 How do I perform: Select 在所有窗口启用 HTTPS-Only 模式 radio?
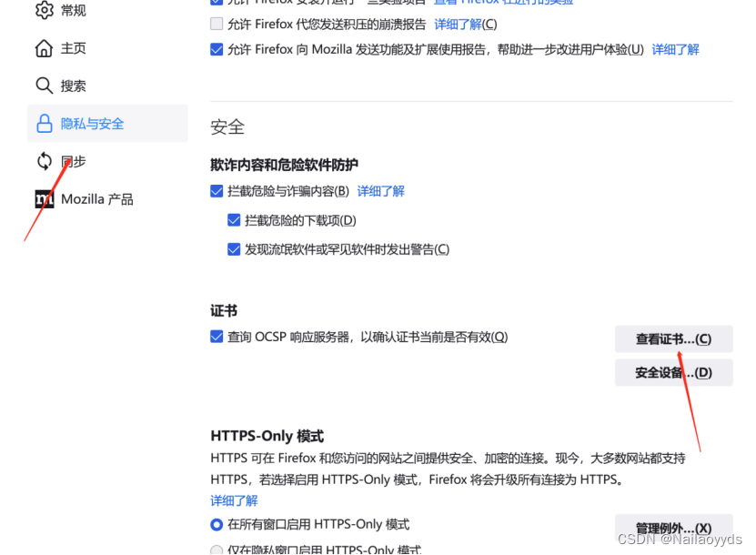(x=217, y=524)
